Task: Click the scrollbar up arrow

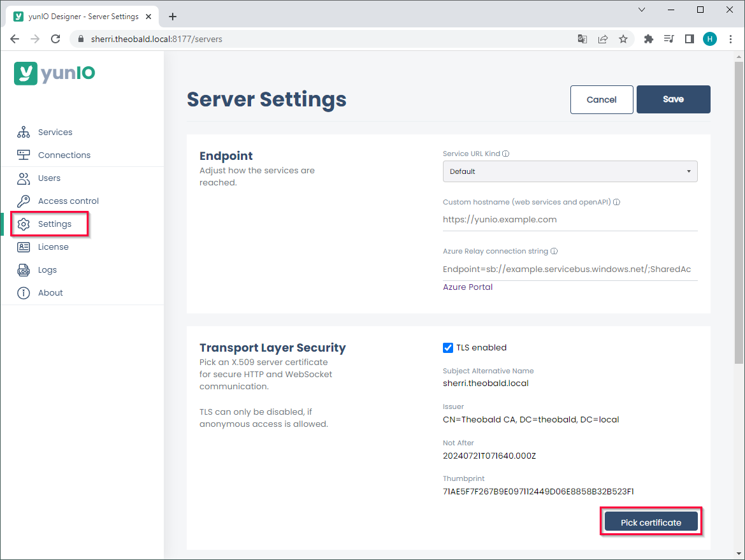Action: (739, 57)
